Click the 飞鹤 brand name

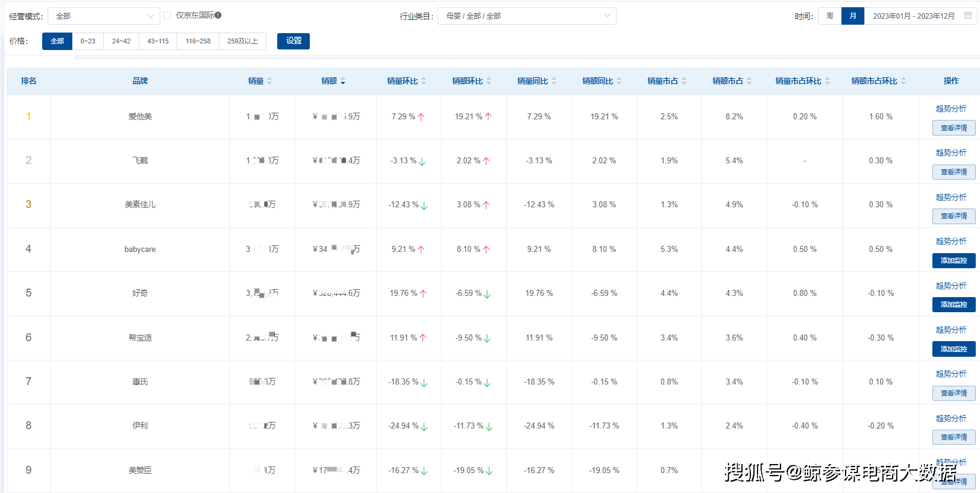click(x=140, y=160)
